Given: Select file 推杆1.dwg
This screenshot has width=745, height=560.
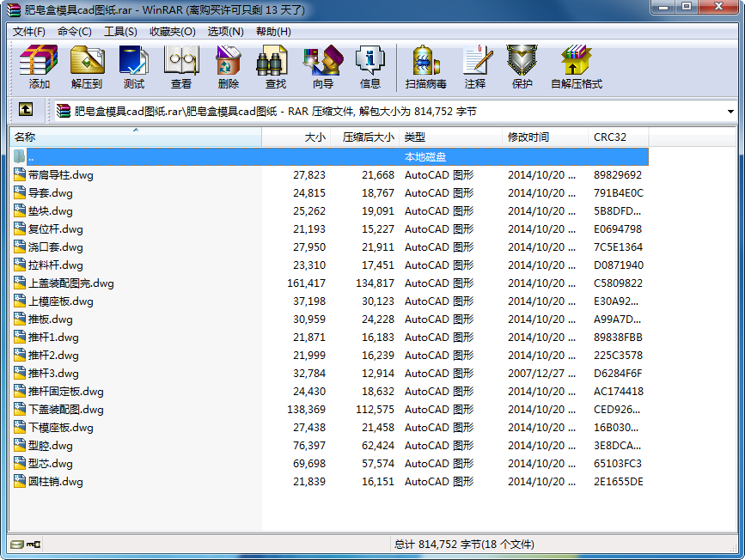Looking at the screenshot, I should [53, 338].
